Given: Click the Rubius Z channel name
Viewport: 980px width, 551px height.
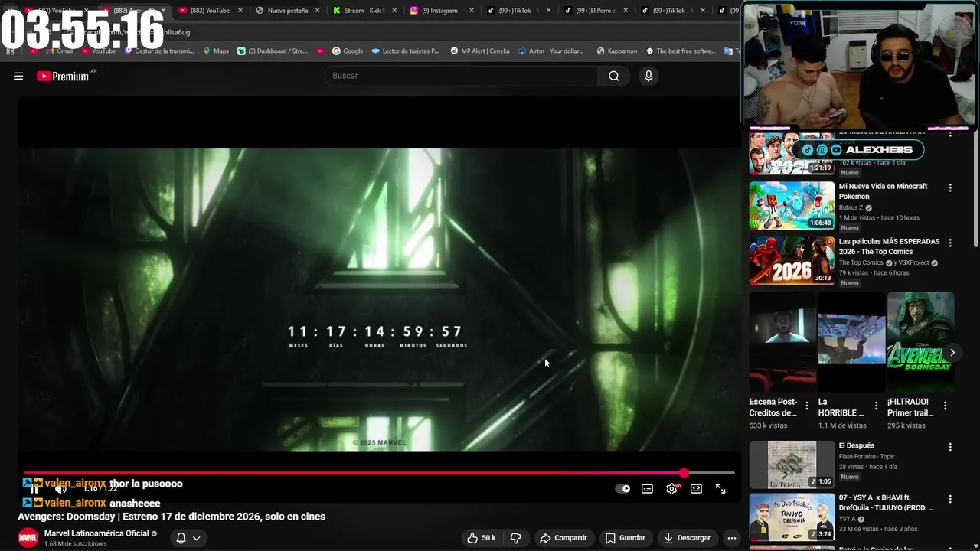Looking at the screenshot, I should [x=850, y=207].
